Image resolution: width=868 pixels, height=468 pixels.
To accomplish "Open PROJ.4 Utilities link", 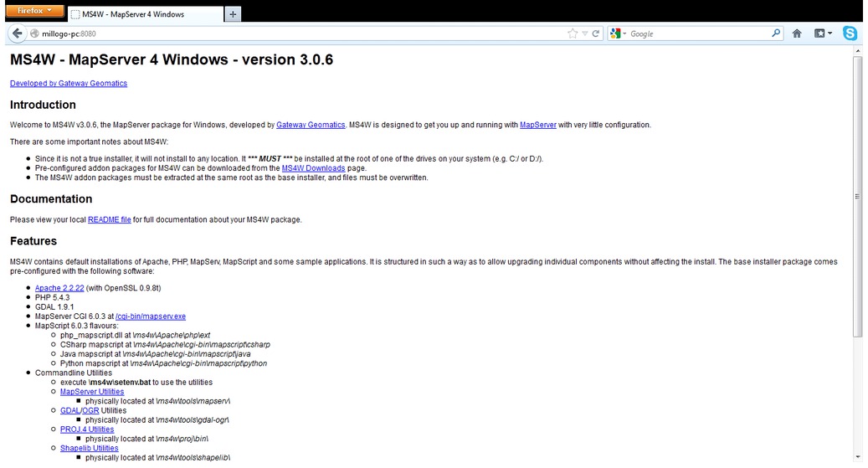I will (87, 429).
